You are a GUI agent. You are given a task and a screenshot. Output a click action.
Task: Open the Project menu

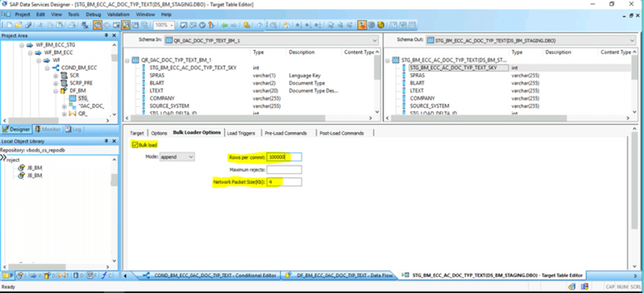pyautogui.click(x=22, y=14)
